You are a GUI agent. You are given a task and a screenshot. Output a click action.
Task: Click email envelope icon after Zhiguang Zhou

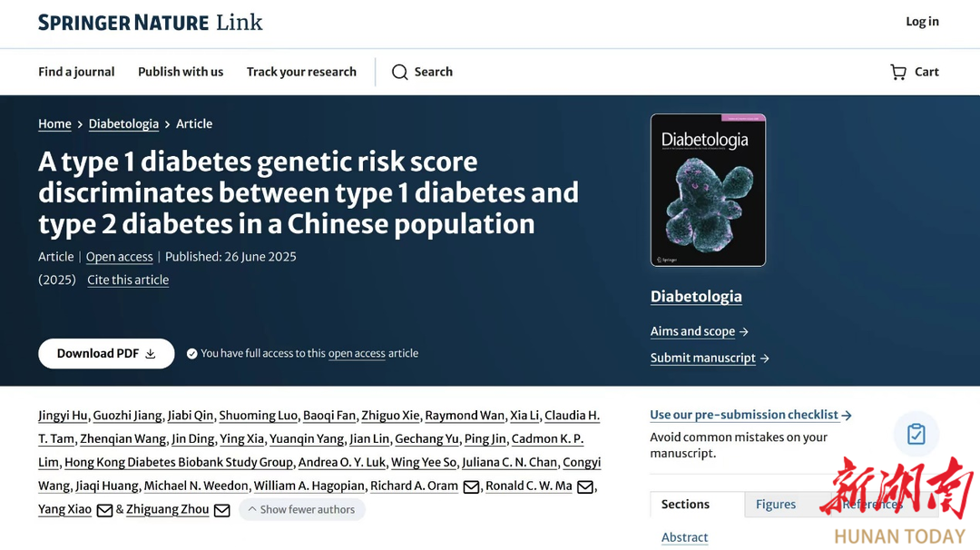pyautogui.click(x=222, y=510)
